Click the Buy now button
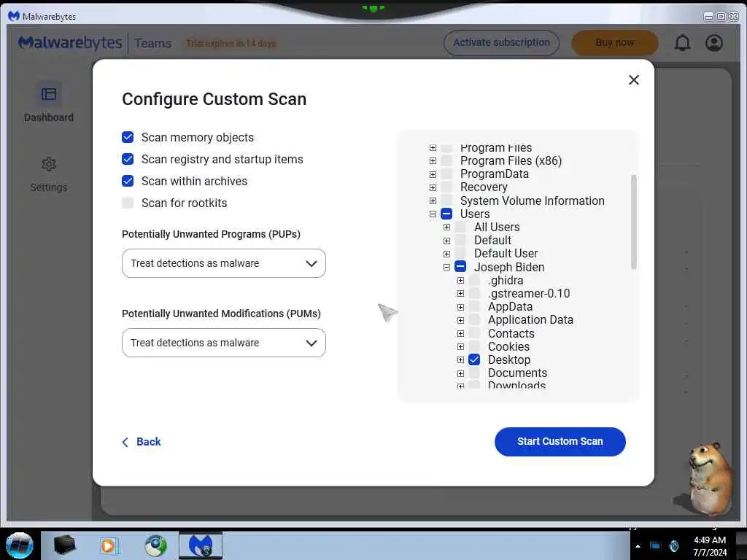 614,43
